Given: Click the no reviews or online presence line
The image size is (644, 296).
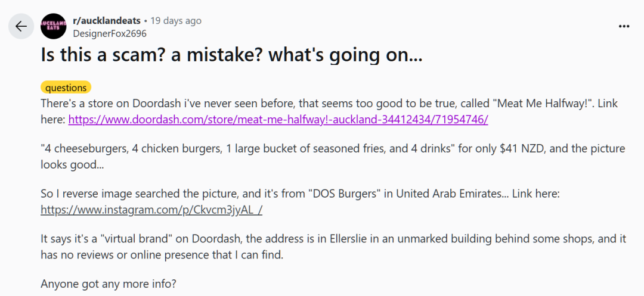Looking at the screenshot, I should pos(162,255).
